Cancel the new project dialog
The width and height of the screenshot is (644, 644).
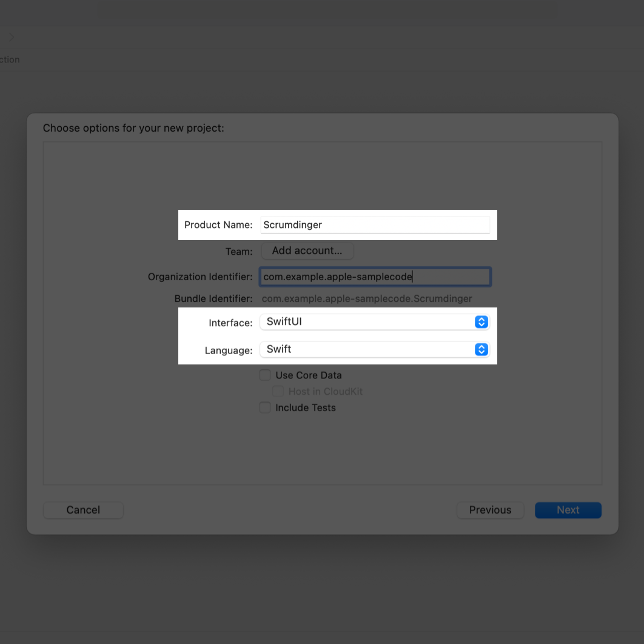[83, 510]
